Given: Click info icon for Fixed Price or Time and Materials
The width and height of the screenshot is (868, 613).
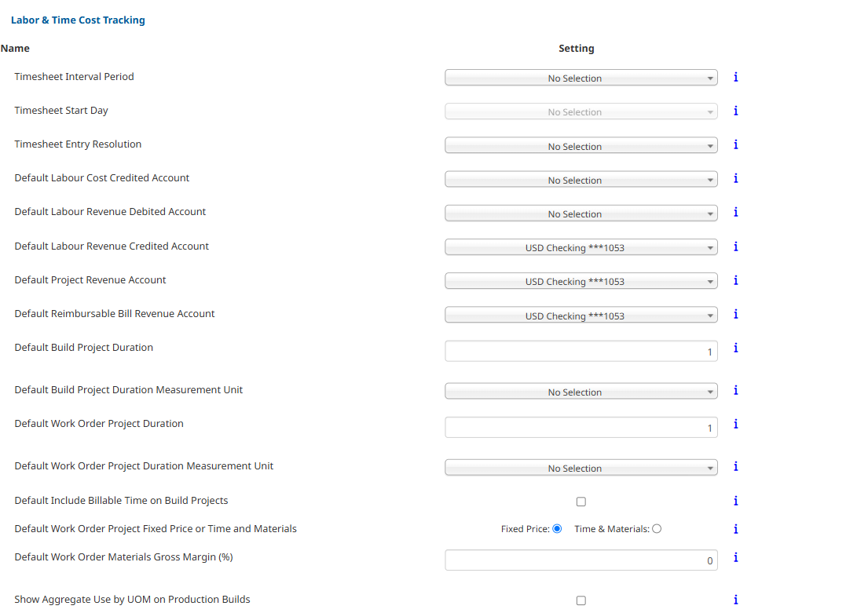Looking at the screenshot, I should (736, 529).
